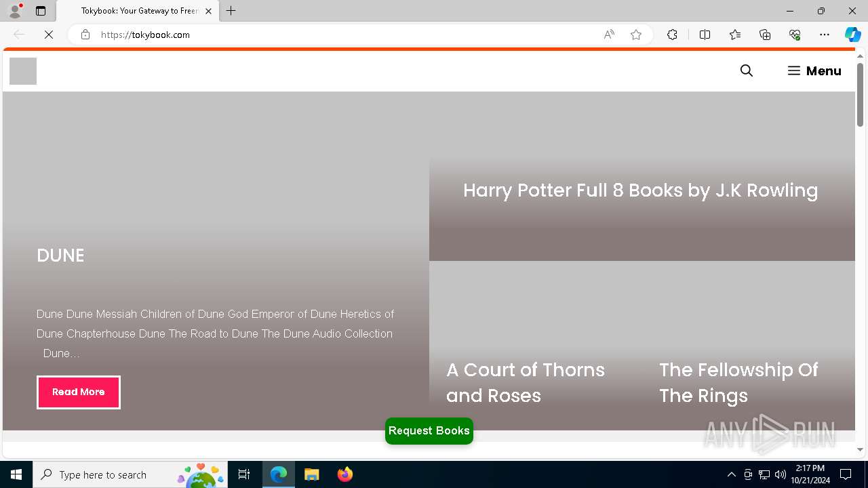Click the Read More button
This screenshot has width=868, height=488.
[x=79, y=392]
